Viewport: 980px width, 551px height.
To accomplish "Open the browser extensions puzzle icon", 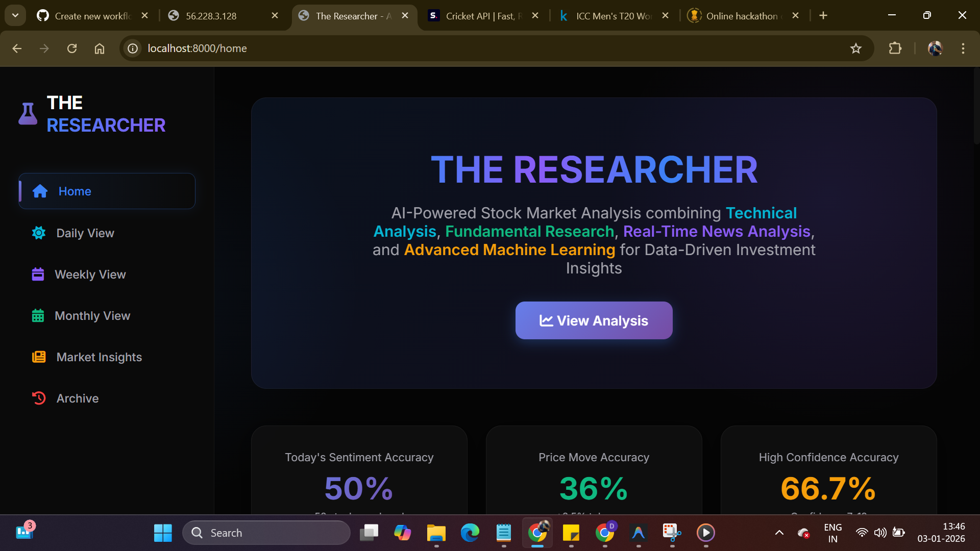I will [895, 48].
